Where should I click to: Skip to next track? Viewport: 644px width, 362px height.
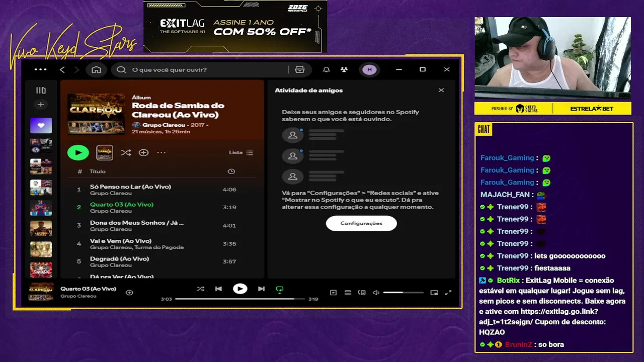click(261, 289)
